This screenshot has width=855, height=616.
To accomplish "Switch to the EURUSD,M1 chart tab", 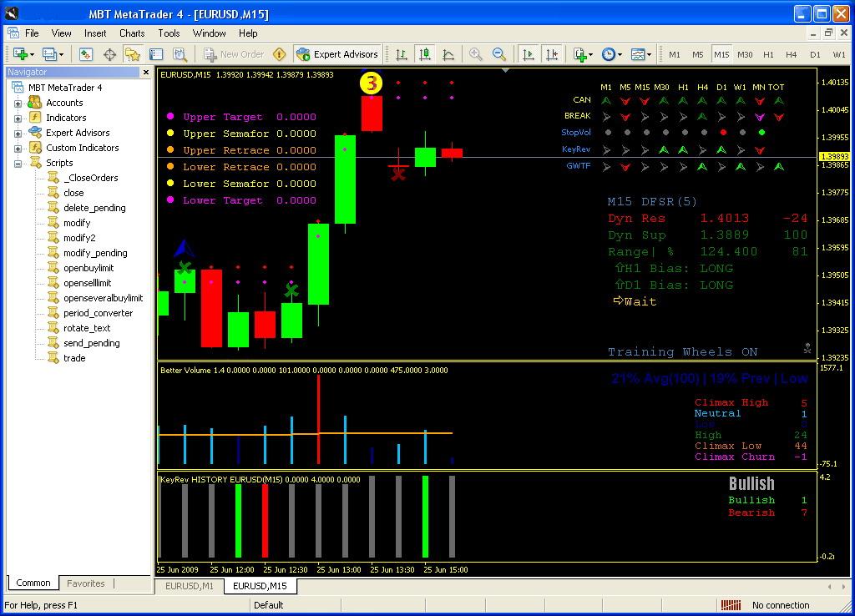I will [x=190, y=586].
